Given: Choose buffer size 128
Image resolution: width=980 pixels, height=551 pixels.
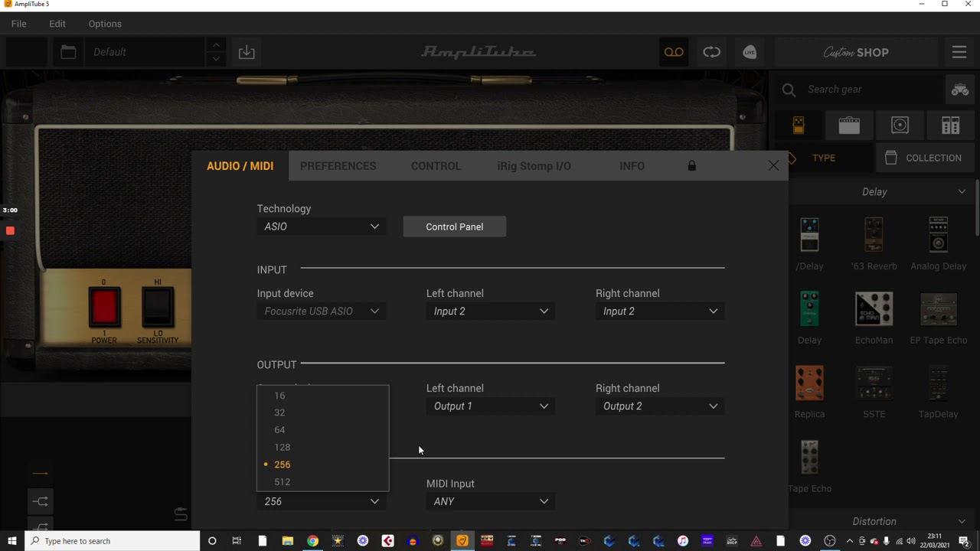Looking at the screenshot, I should [322, 447].
